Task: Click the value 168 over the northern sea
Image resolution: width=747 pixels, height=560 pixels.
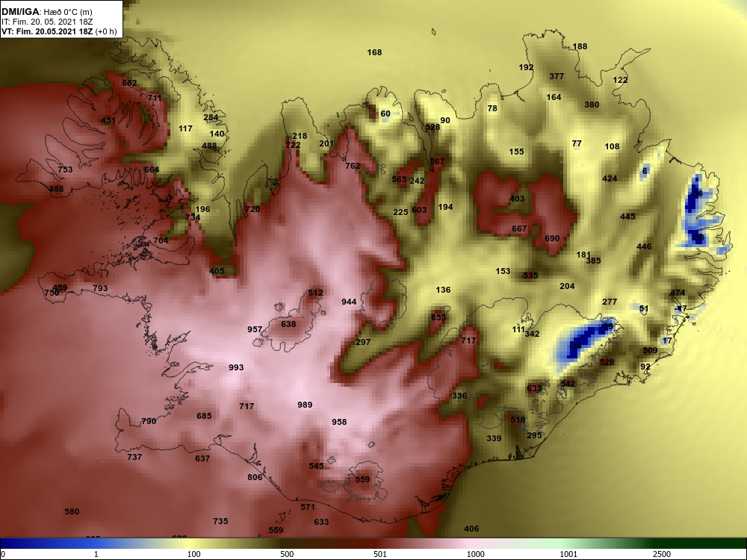Action: point(374,52)
